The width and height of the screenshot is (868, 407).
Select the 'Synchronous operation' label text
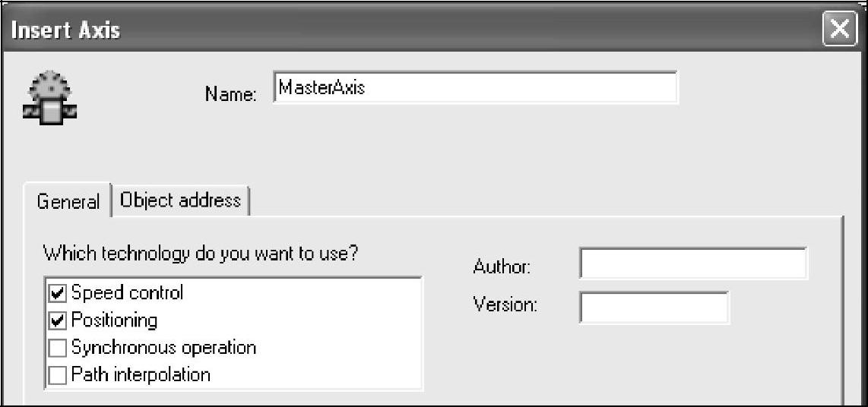pos(163,348)
